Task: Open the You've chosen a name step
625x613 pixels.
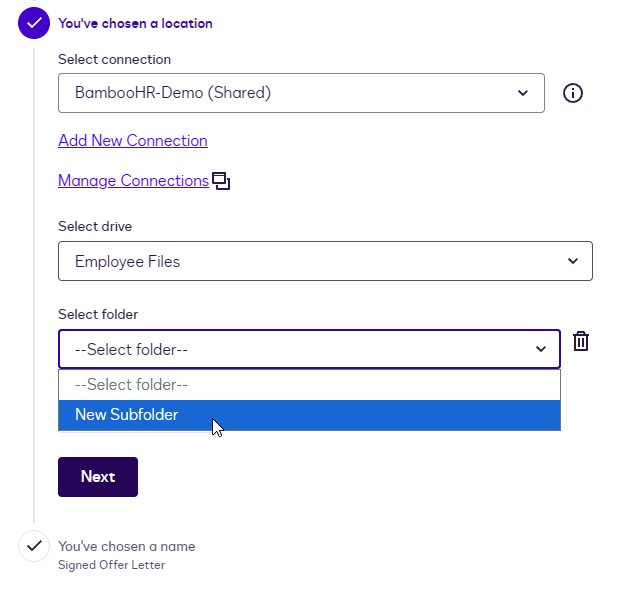Action: pyautogui.click(x=127, y=546)
